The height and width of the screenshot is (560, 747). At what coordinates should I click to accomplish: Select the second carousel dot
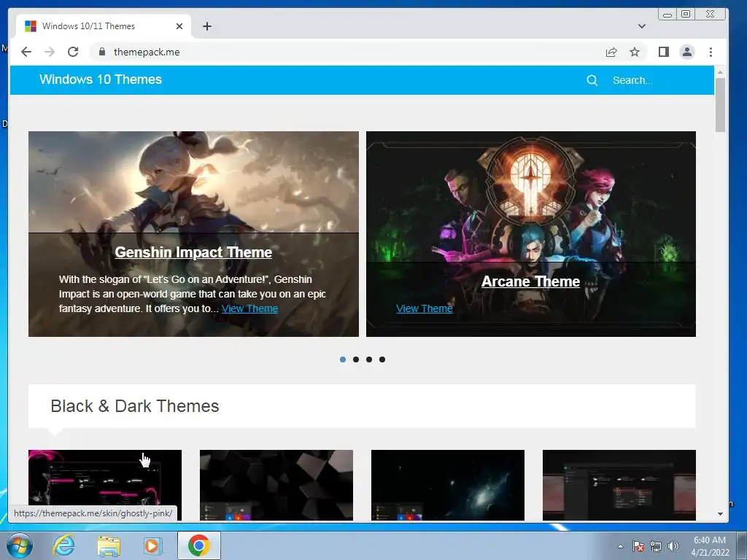click(x=356, y=359)
